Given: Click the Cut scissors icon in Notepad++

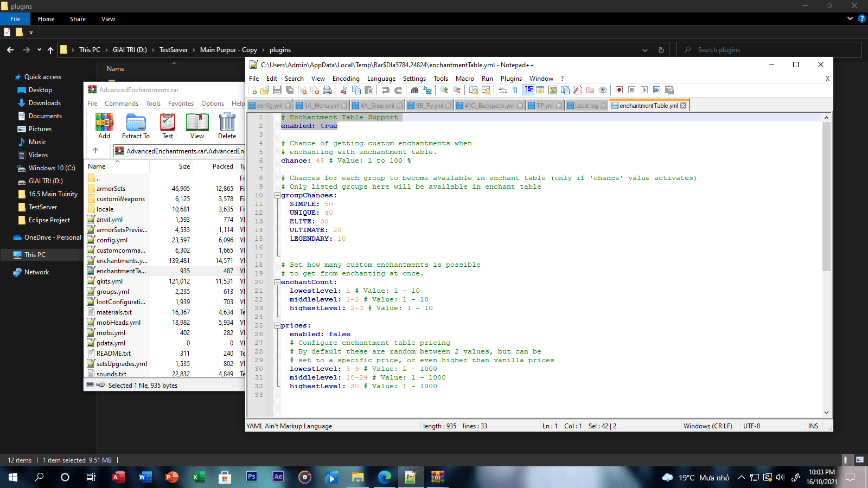Looking at the screenshot, I should click(344, 90).
